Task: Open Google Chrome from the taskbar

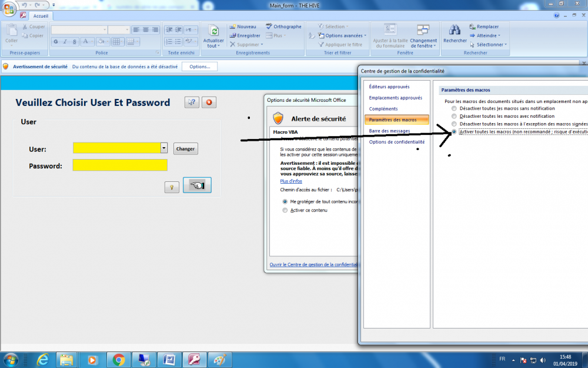Action: tap(119, 360)
